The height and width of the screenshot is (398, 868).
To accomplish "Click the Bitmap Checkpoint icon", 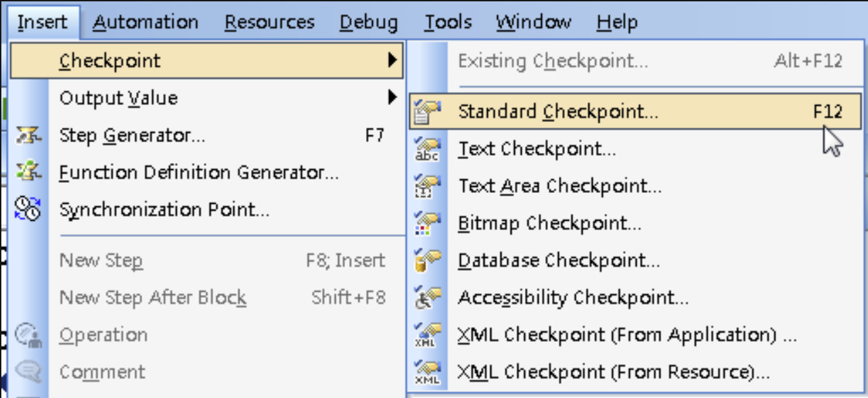I will point(427,223).
